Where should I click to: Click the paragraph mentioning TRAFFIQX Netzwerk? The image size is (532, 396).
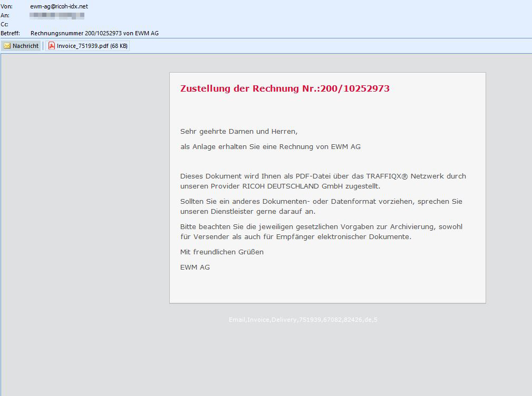click(323, 181)
